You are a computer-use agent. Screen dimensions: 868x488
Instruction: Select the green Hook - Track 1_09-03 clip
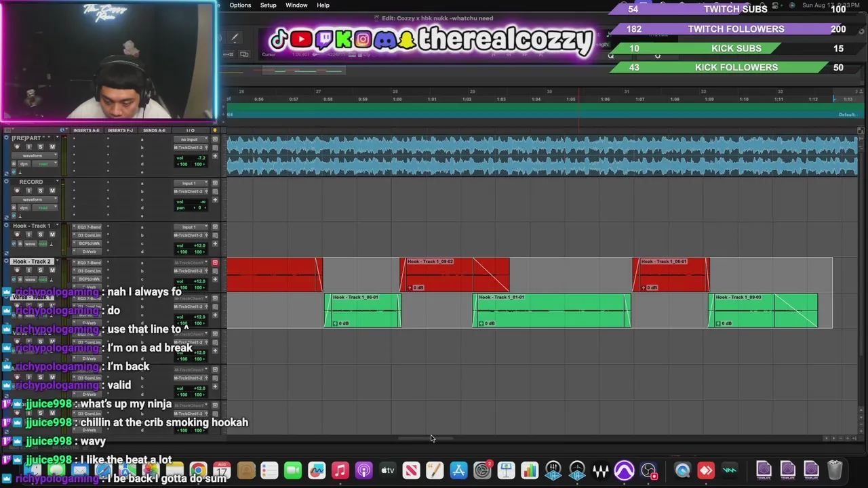763,310
